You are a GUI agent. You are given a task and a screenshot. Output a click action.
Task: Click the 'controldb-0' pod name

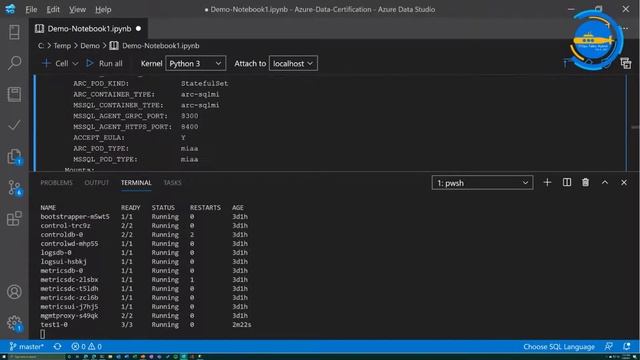tap(61, 235)
